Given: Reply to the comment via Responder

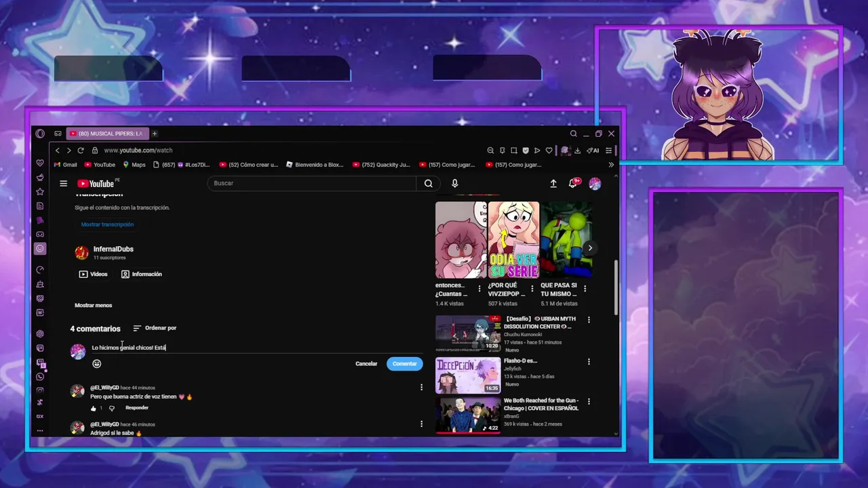Looking at the screenshot, I should (137, 408).
